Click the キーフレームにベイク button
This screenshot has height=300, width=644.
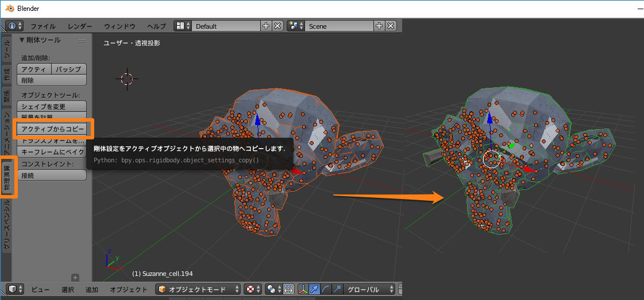click(x=52, y=151)
